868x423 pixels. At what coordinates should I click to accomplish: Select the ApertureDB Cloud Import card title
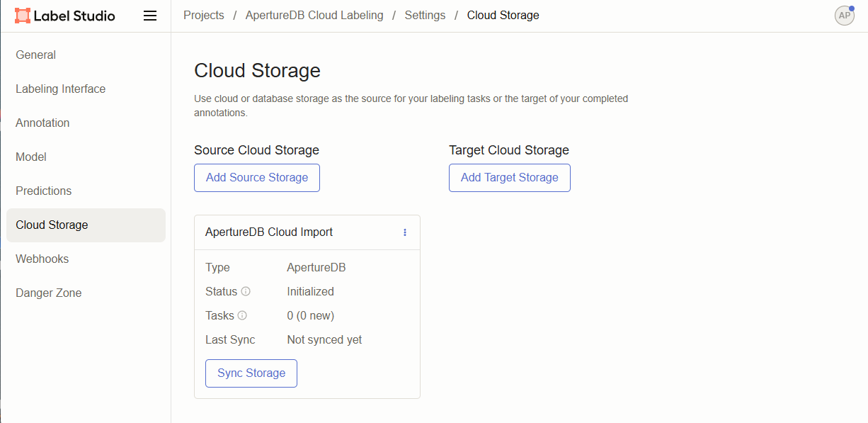[269, 232]
